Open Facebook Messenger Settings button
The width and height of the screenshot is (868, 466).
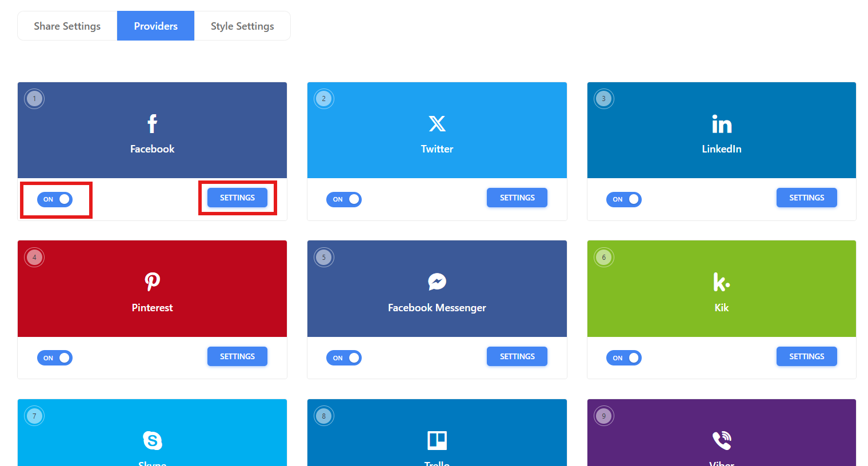pos(517,356)
